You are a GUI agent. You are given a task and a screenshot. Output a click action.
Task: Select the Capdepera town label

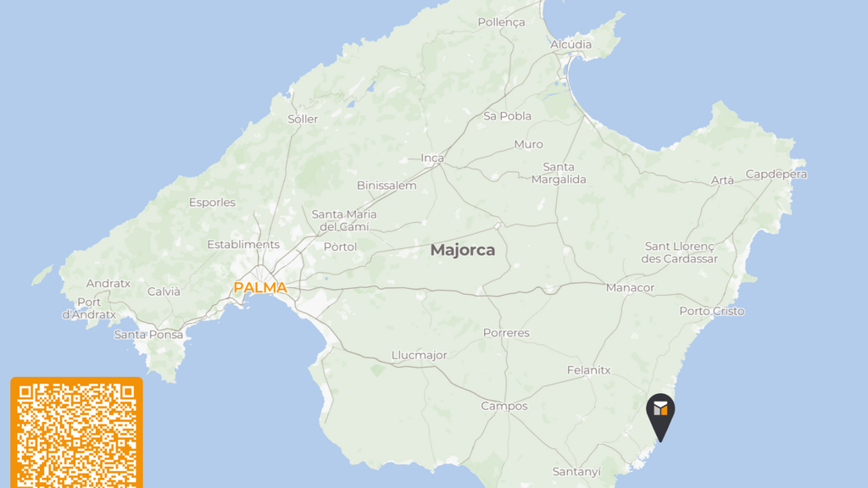776,175
